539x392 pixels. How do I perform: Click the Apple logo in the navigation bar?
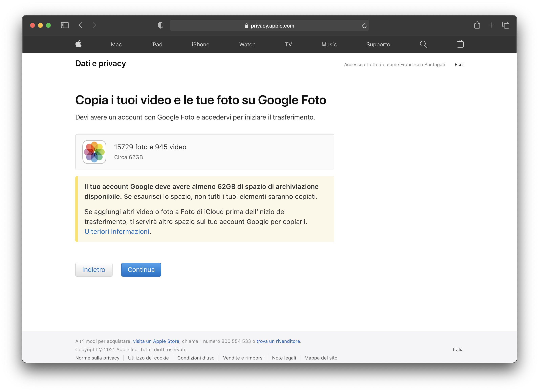click(78, 44)
